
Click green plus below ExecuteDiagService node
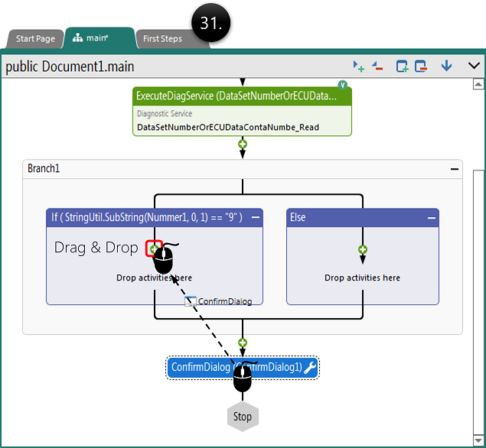[243, 143]
